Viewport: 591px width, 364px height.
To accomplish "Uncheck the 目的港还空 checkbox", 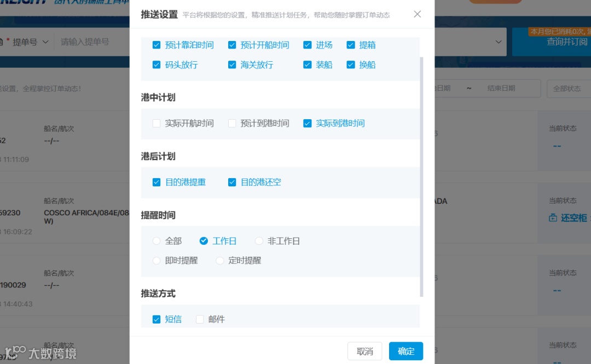I will (232, 182).
